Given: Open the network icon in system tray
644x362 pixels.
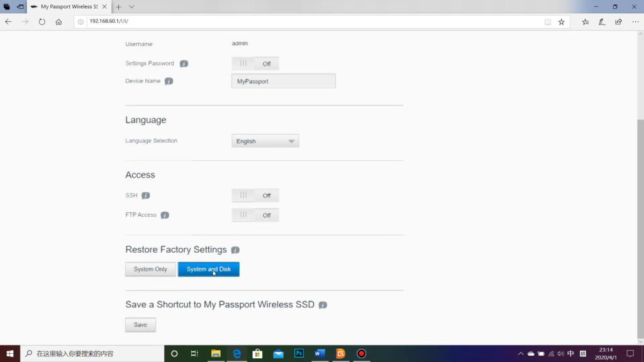Looking at the screenshot, I should [x=551, y=353].
